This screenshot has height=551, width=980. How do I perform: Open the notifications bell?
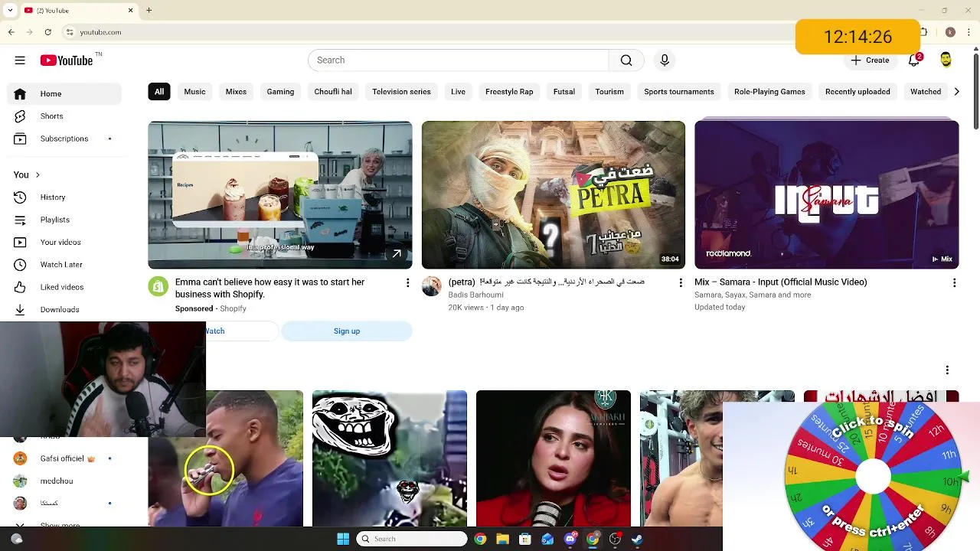(914, 60)
